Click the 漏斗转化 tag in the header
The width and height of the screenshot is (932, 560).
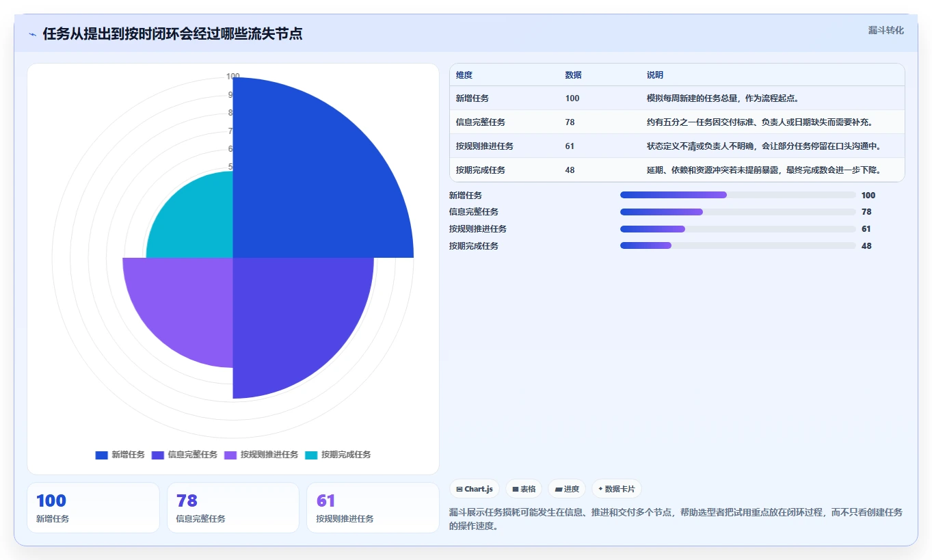point(886,30)
